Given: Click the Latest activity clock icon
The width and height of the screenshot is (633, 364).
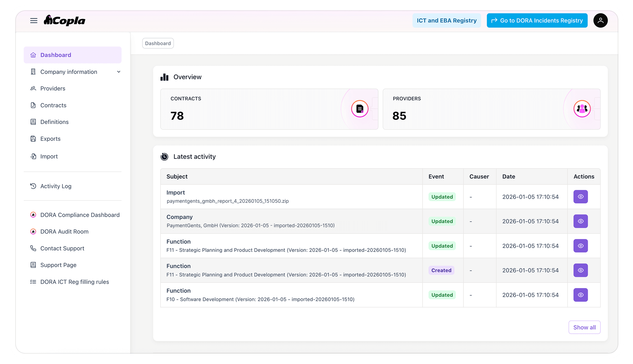Looking at the screenshot, I should point(164,157).
